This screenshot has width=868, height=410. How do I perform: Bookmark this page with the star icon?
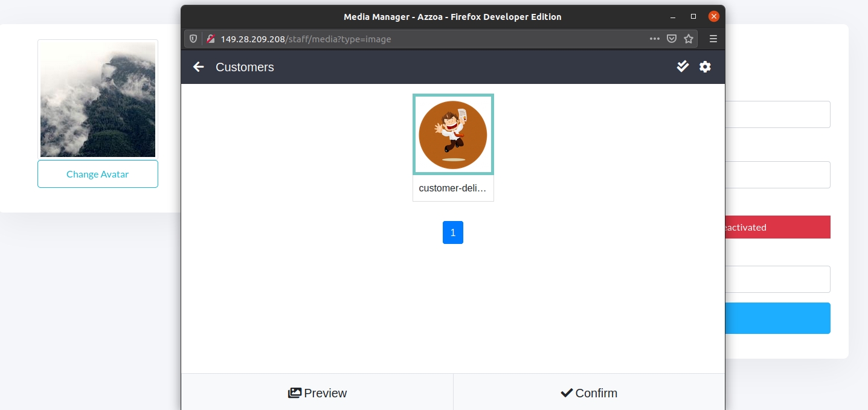(689, 39)
